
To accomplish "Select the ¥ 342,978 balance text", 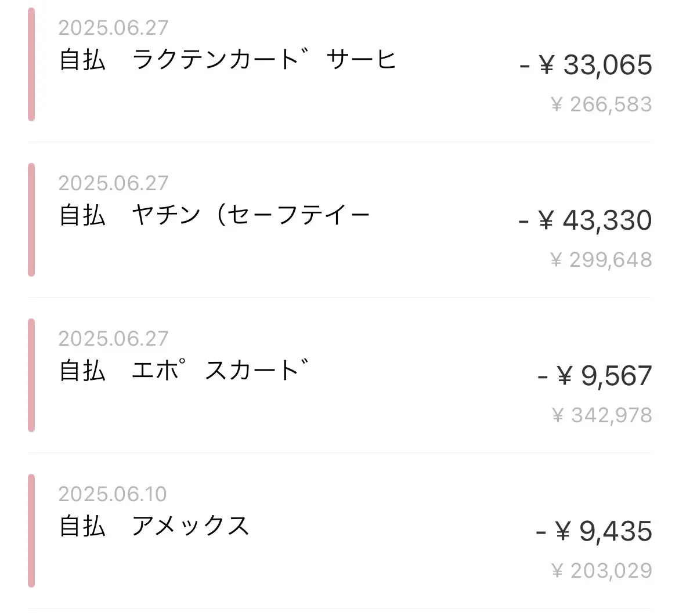I will pos(602,415).
